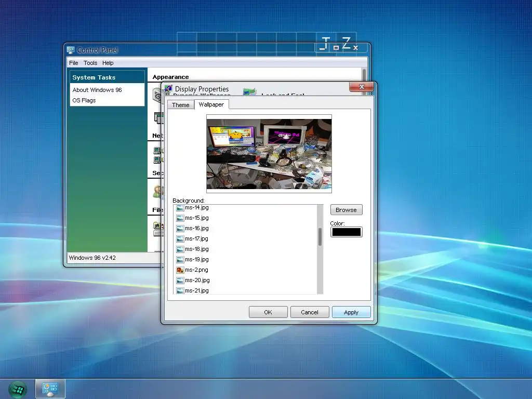Click the System Tasks header
Viewport: 532px width, 399px height.
107,77
